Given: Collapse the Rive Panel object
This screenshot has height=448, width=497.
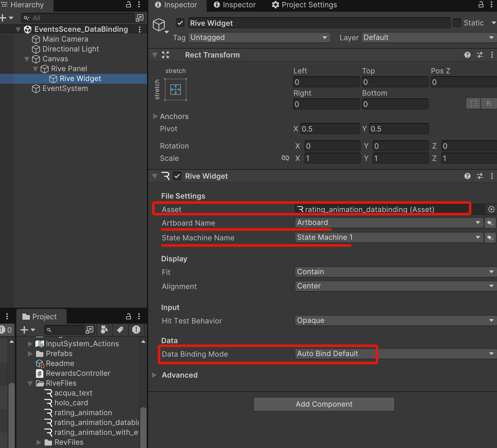Looking at the screenshot, I should 35,69.
